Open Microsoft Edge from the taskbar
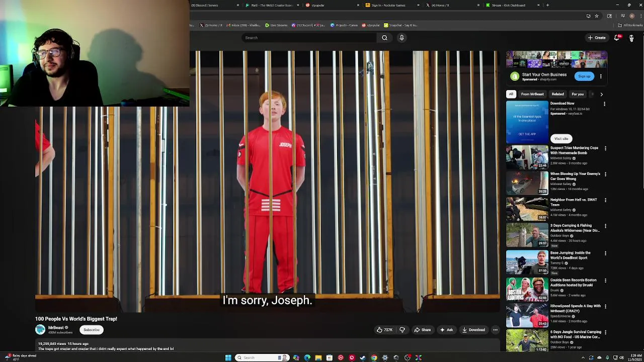 coord(307,357)
